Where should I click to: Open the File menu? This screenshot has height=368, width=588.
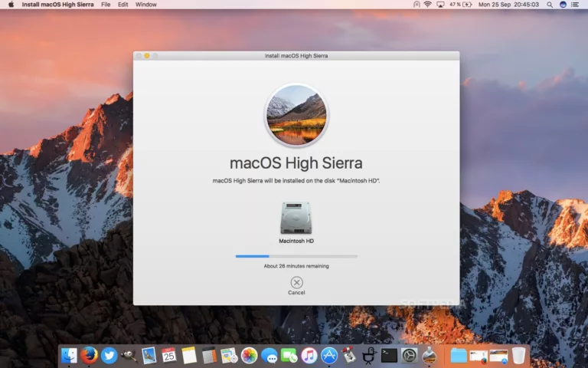pos(106,5)
